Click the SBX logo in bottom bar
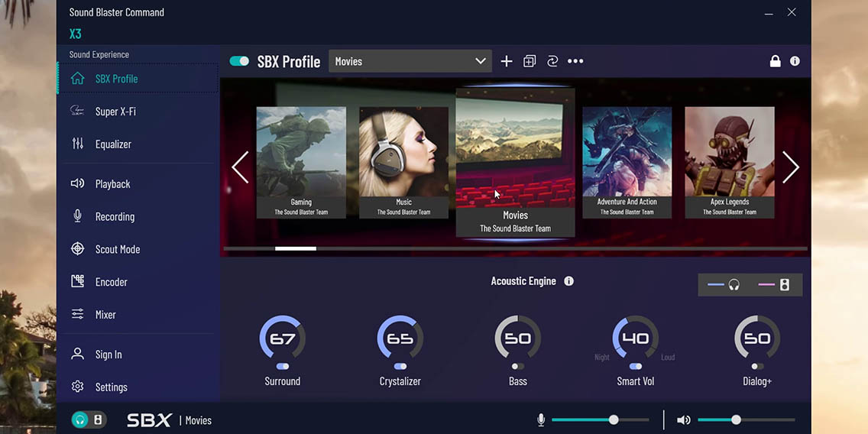868x434 pixels. pyautogui.click(x=150, y=420)
